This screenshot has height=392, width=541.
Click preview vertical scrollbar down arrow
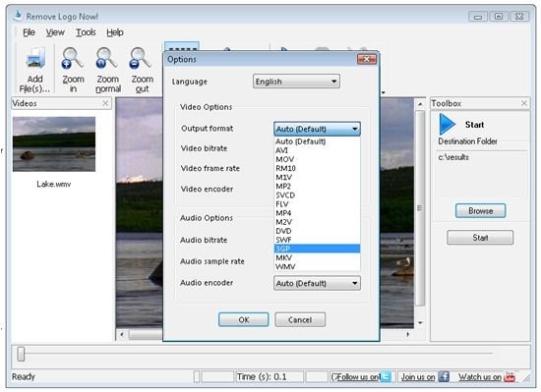tap(420, 323)
